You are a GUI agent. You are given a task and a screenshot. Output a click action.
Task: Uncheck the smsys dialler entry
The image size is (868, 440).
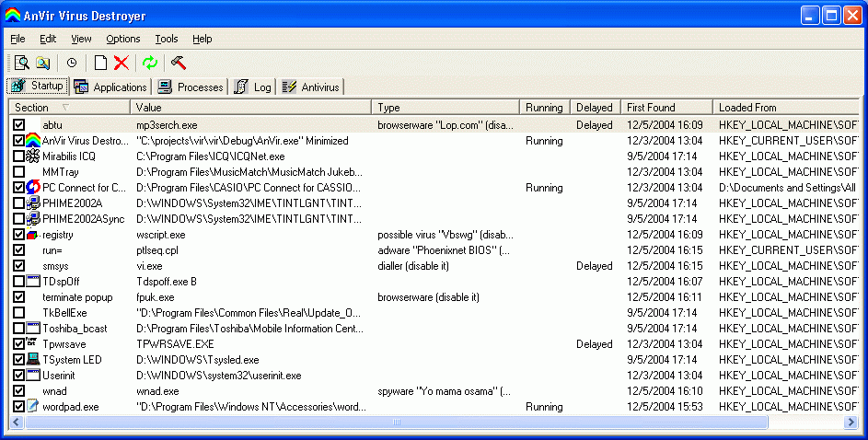point(18,266)
